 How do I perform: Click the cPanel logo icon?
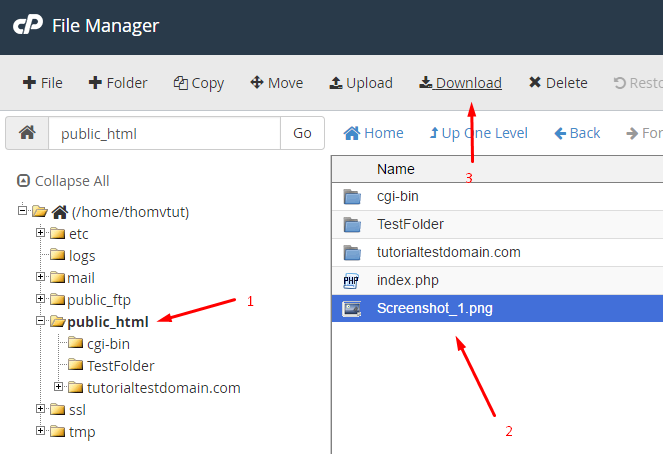(28, 25)
